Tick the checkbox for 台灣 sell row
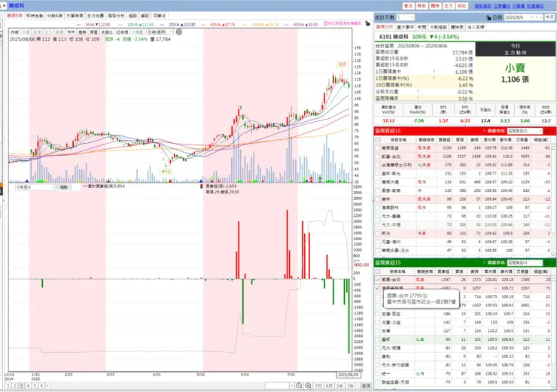 pos(378,331)
